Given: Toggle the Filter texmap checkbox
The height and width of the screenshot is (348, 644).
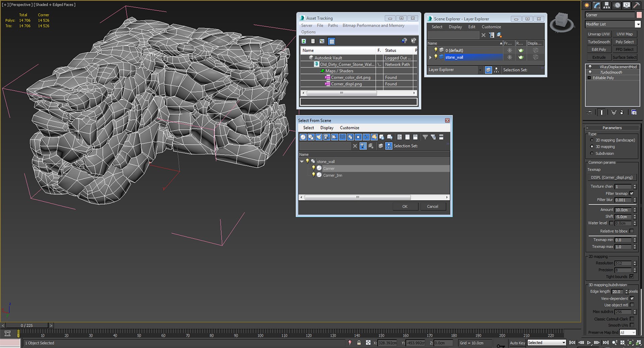Looking at the screenshot, I should [632, 193].
